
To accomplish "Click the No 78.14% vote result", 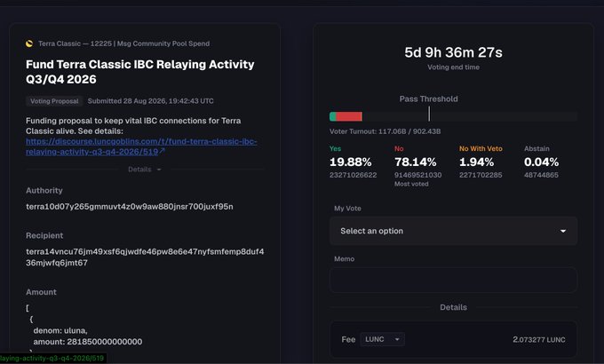I will (x=416, y=162).
